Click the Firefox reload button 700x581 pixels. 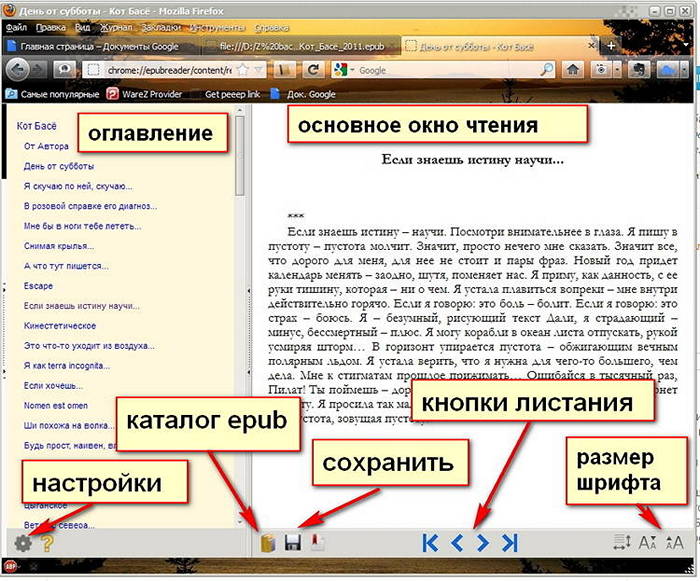click(x=313, y=70)
